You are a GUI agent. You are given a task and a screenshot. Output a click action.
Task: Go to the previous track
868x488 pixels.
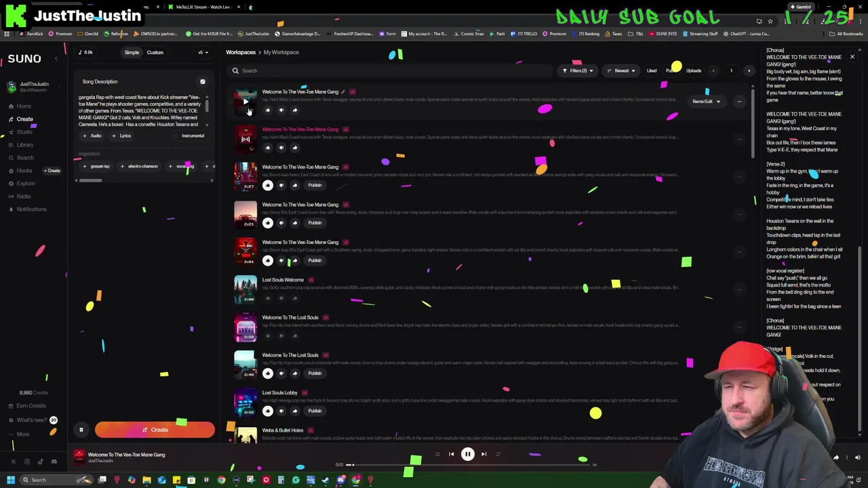tap(452, 454)
